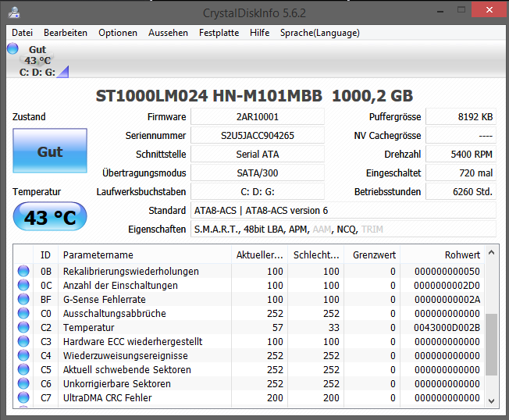Click the Puffergrösse field 8192 KB

[x=461, y=117]
